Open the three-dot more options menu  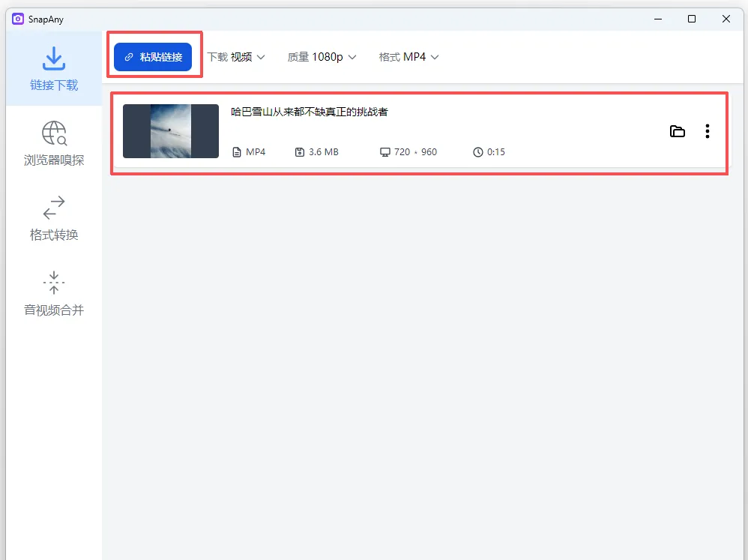(x=708, y=131)
